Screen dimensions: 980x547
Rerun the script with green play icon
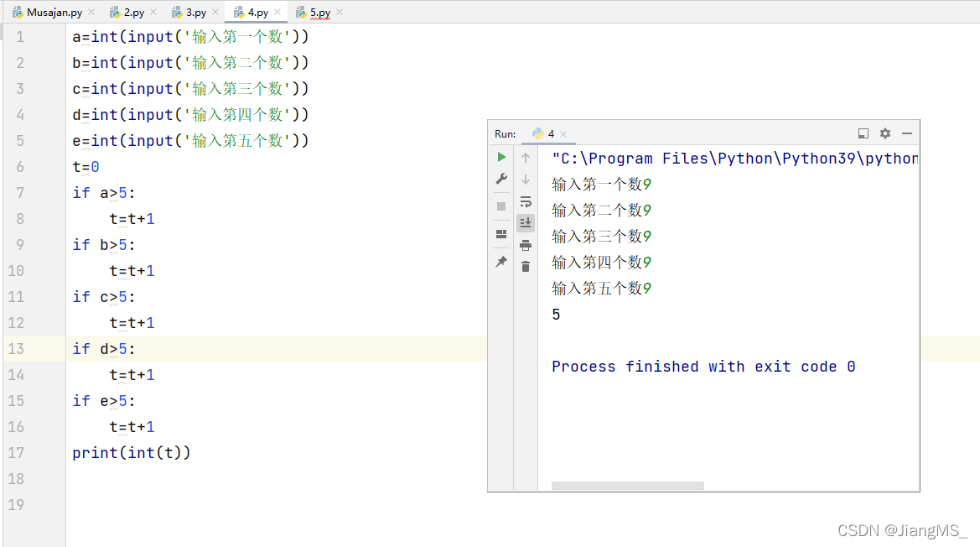click(x=501, y=157)
